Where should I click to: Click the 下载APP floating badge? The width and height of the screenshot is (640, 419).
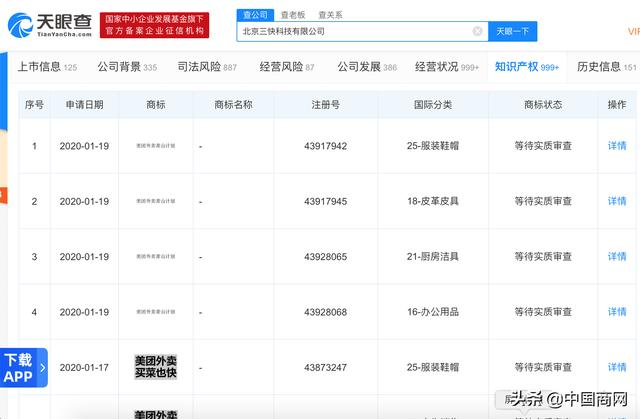tap(18, 367)
